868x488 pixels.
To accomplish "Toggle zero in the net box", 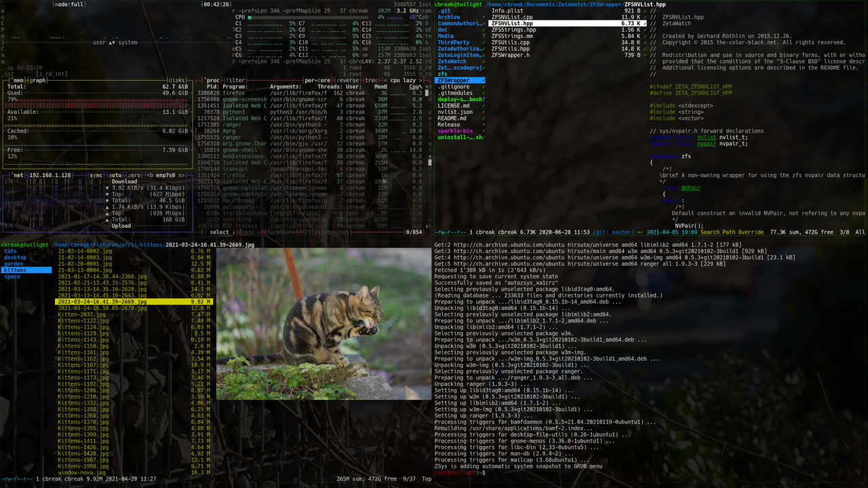I will (x=134, y=175).
